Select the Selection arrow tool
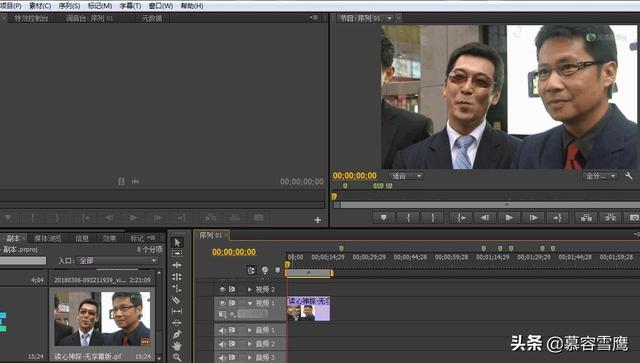640x363 pixels. click(x=177, y=243)
